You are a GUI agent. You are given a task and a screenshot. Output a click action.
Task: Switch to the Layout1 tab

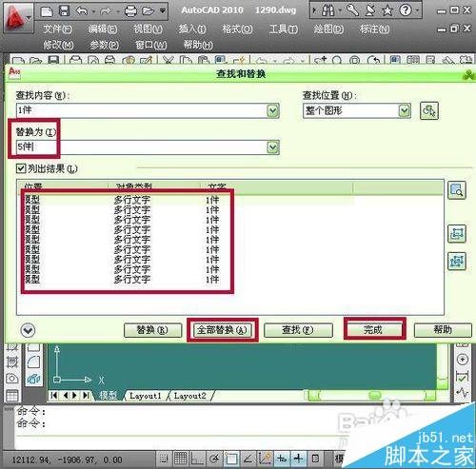tap(145, 396)
